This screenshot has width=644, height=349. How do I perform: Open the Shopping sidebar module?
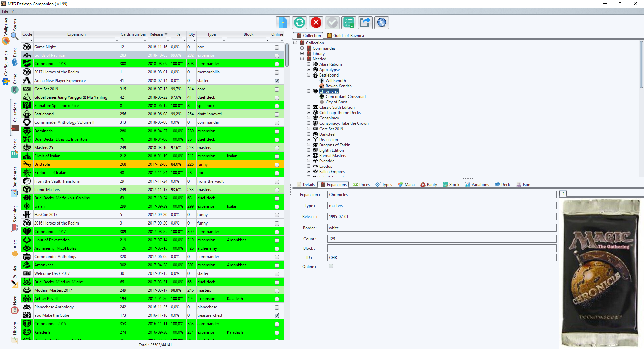(15, 218)
